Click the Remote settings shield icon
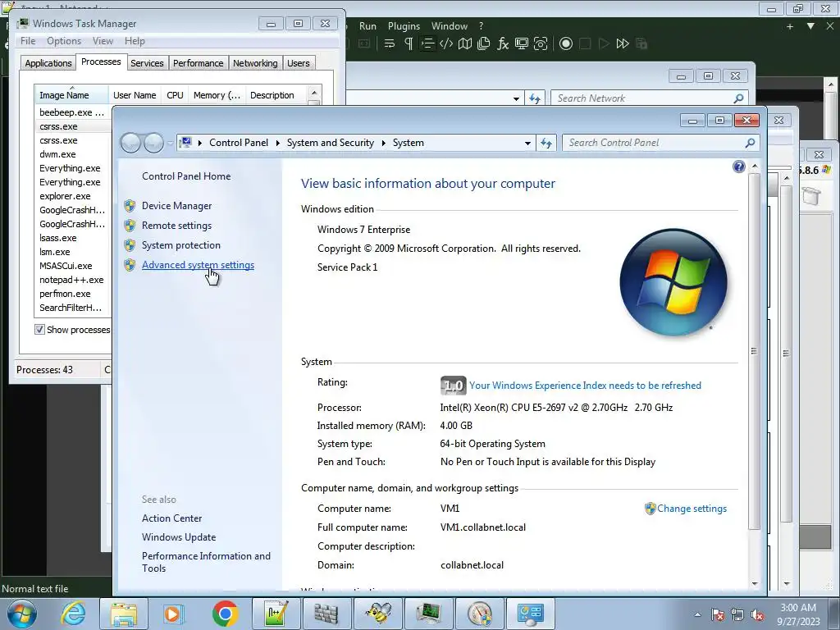 130,226
